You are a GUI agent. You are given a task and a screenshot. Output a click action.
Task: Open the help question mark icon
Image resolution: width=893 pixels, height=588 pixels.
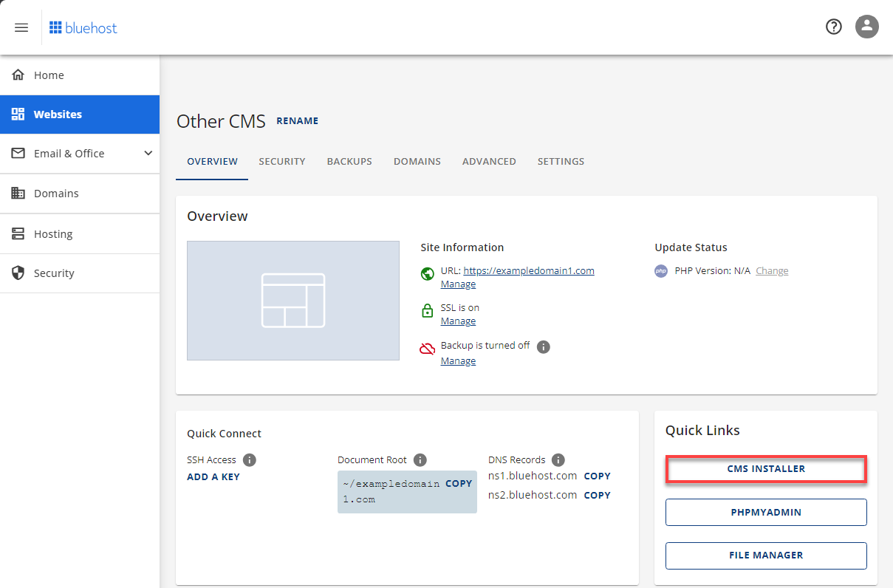click(834, 27)
